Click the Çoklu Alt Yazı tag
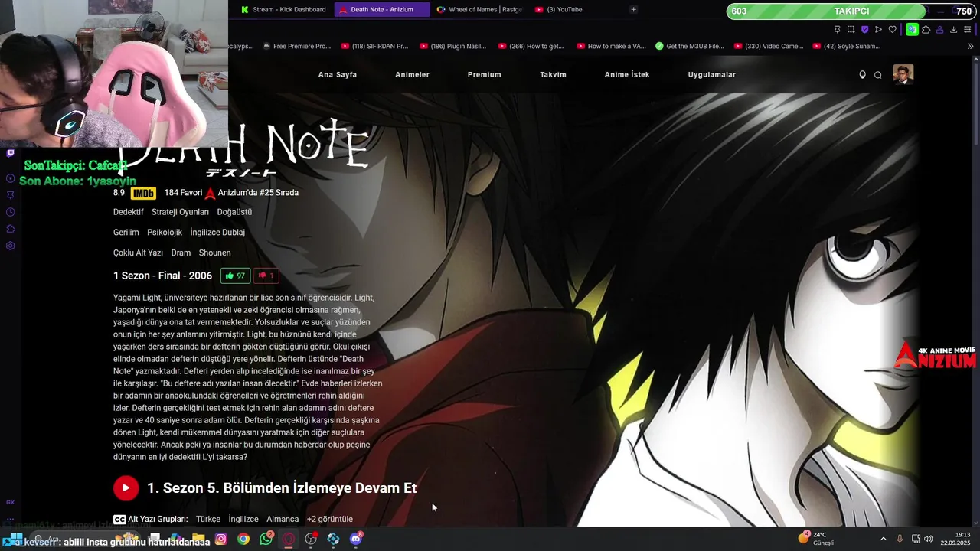980x551 pixels. pos(138,253)
